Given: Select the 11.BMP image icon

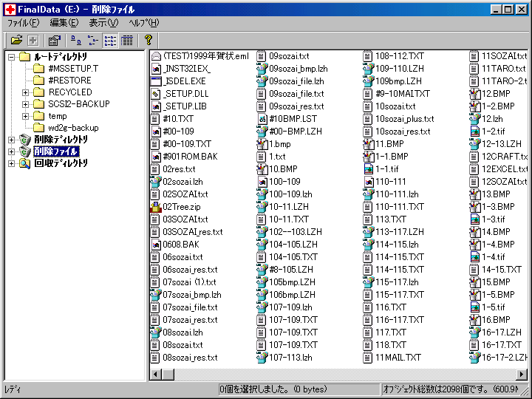Looking at the screenshot, I should (369, 144).
